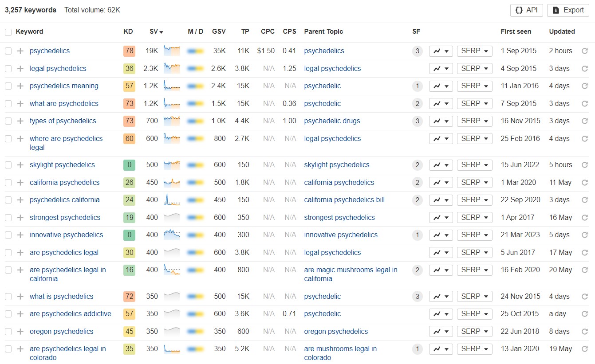The image size is (595, 364).
Task: Expand SERP dropdown for 'are psychedelics legal'
Action: click(474, 253)
